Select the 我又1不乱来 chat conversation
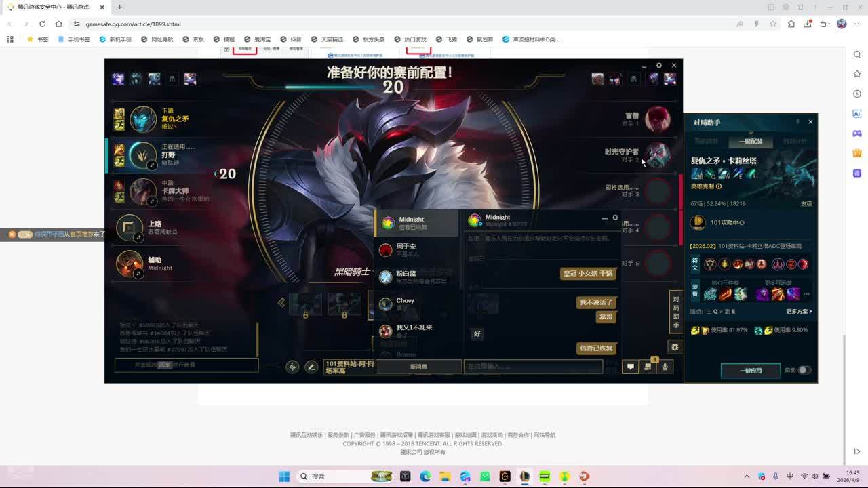This screenshot has width=868, height=488. (416, 331)
